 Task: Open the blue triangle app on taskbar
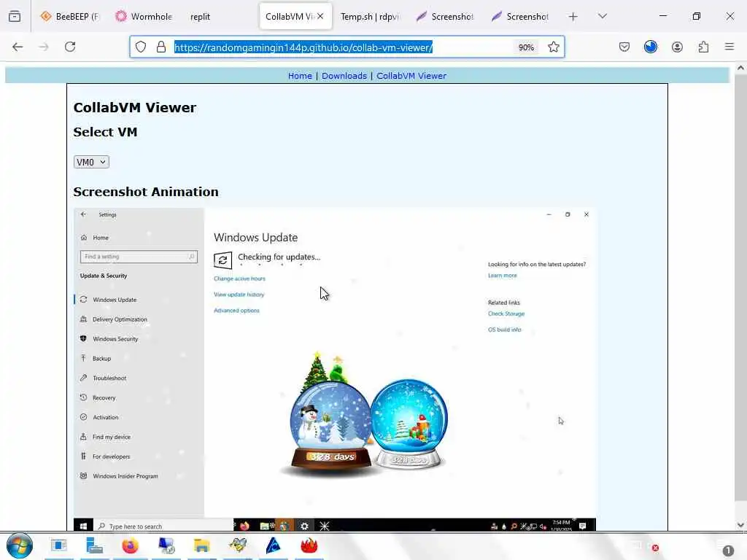click(273, 545)
